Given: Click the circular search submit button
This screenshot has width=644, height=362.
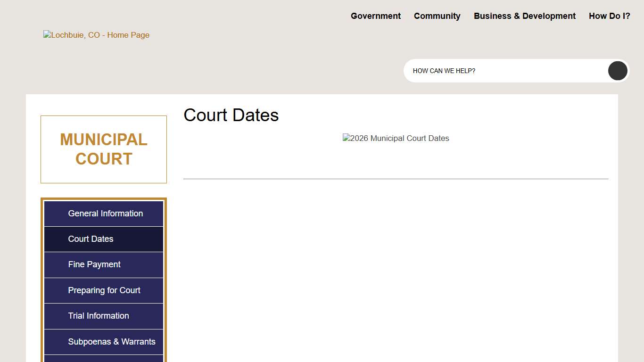Looking at the screenshot, I should [617, 71].
